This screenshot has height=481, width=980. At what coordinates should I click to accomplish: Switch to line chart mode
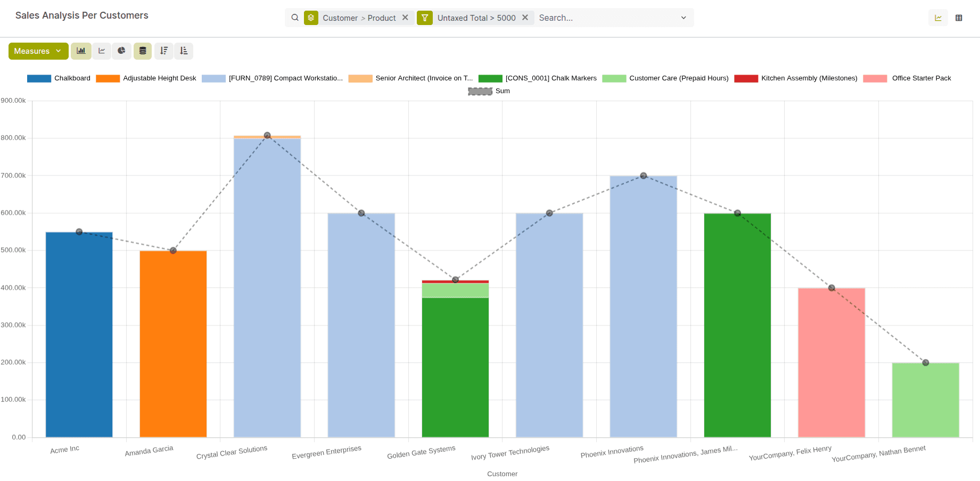102,51
